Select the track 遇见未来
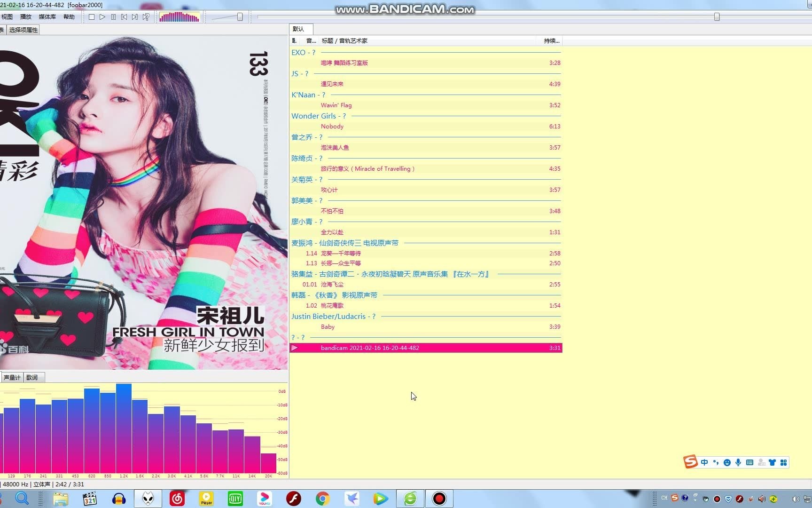 pyautogui.click(x=426, y=84)
